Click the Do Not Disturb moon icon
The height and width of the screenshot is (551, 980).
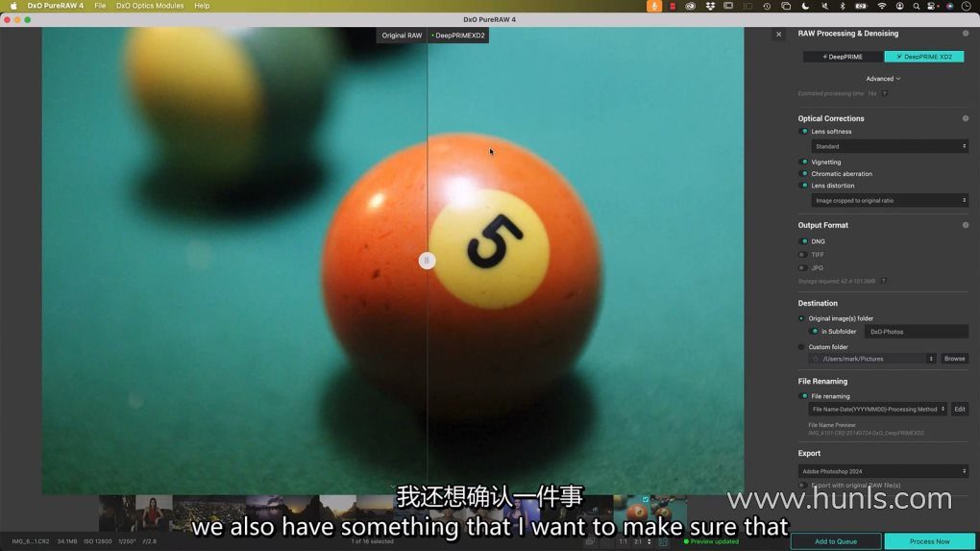(806, 6)
